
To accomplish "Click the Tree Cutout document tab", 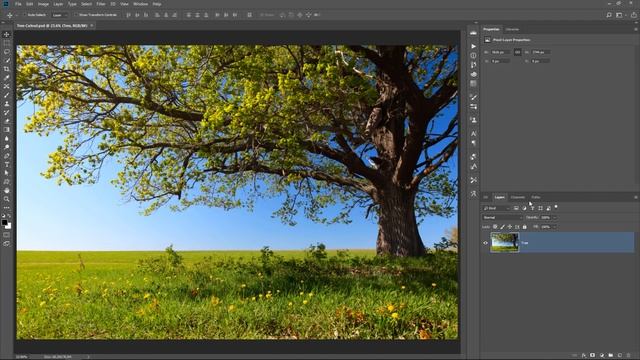I will click(52, 25).
